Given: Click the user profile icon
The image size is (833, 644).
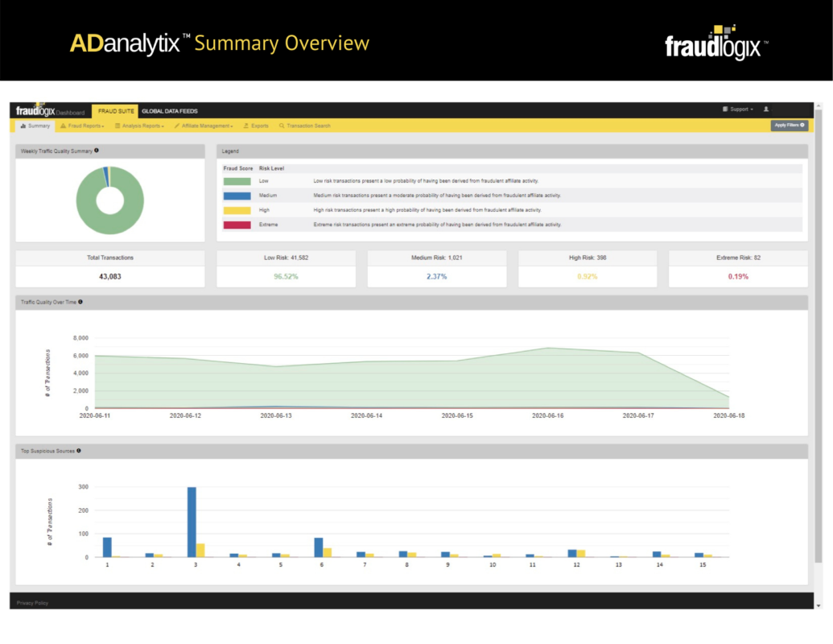Looking at the screenshot, I should [766, 109].
